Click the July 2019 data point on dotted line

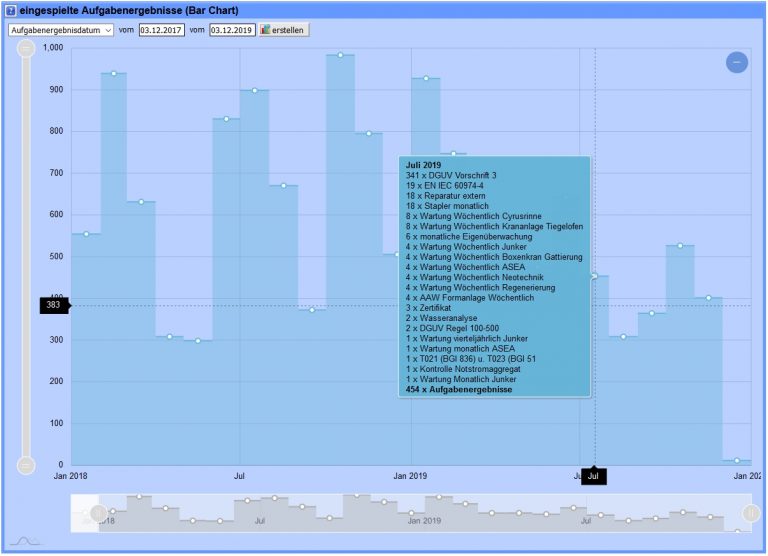[594, 276]
